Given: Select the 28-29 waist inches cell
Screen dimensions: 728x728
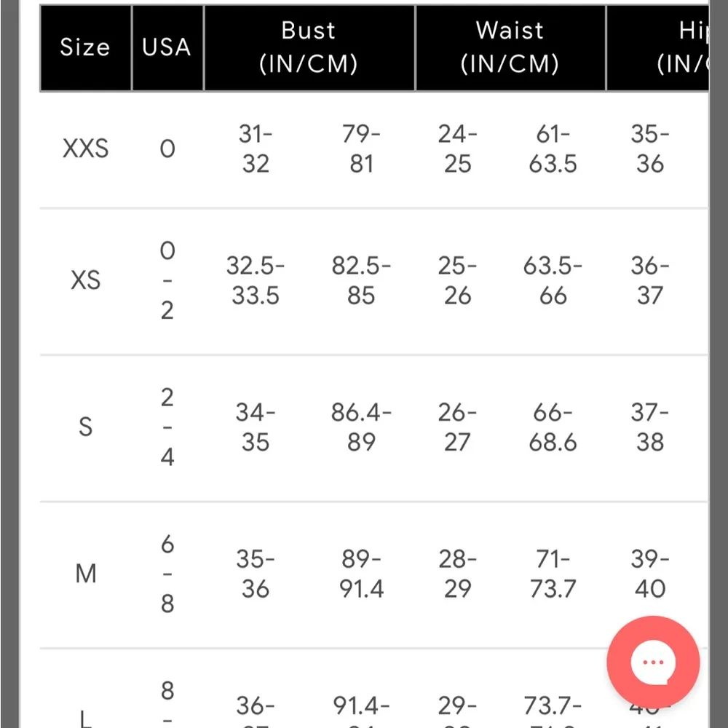Looking at the screenshot, I should click(x=457, y=574).
